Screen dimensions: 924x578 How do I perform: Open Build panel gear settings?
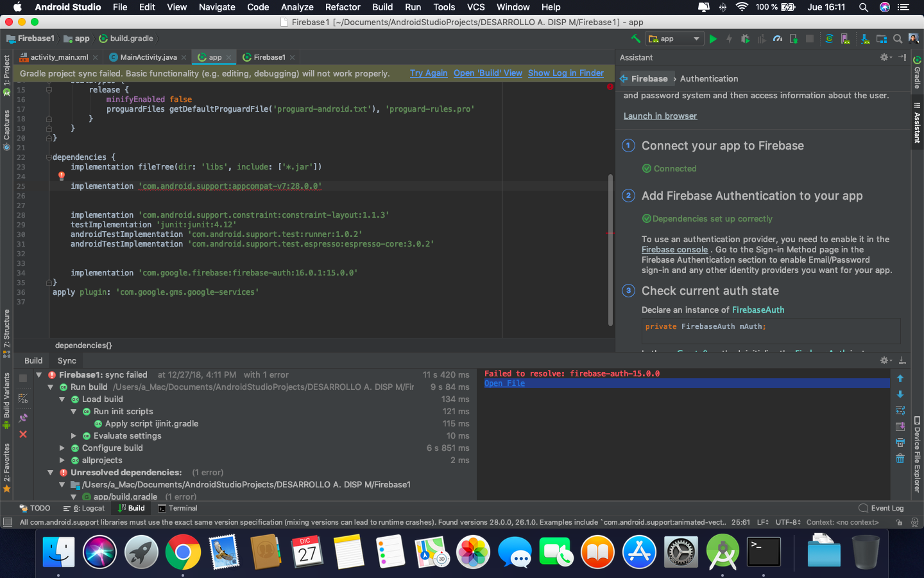886,360
